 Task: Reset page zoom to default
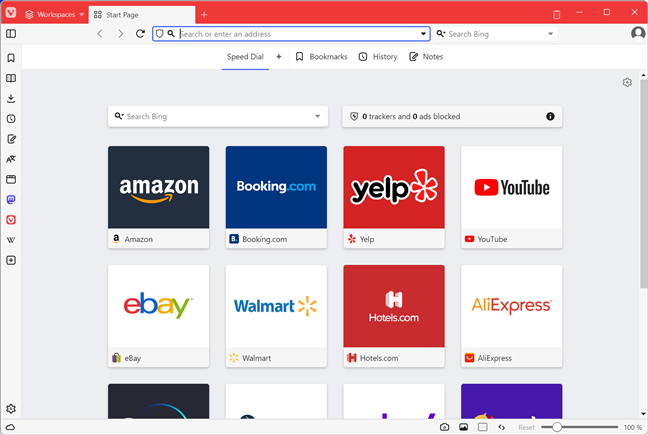(x=526, y=427)
